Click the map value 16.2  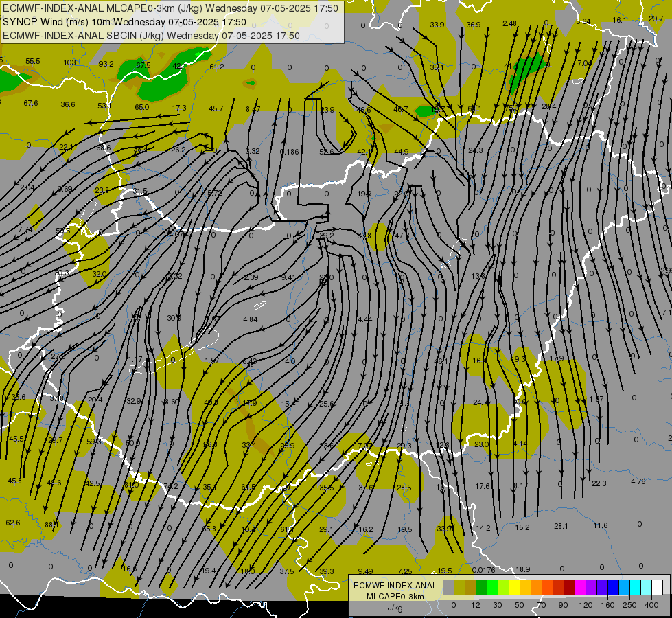tap(366, 529)
